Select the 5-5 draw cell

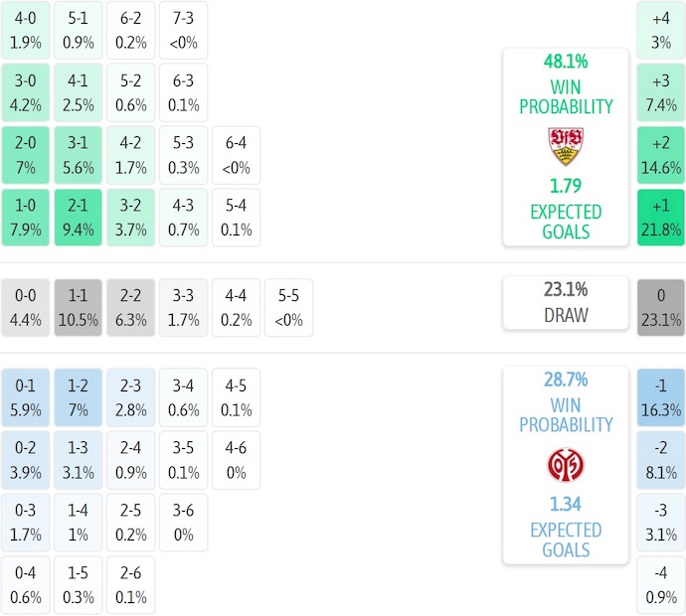tap(288, 308)
